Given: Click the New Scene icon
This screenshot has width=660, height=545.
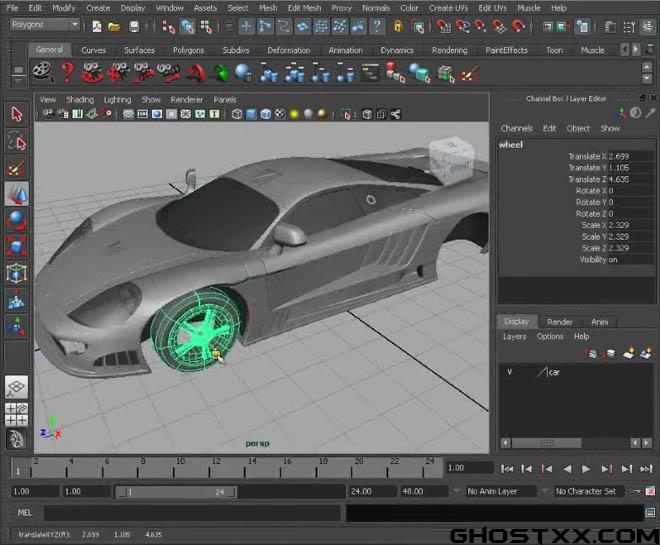Looking at the screenshot, I should tap(97, 27).
